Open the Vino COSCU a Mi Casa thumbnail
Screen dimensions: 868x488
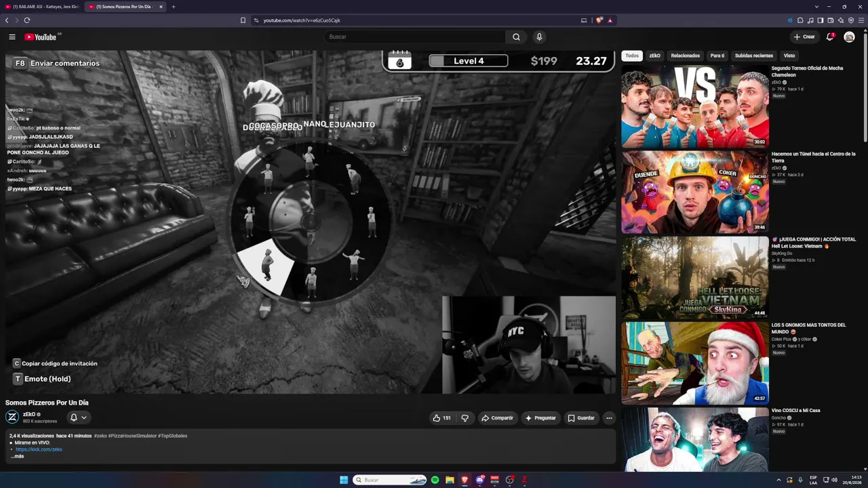pos(695,439)
